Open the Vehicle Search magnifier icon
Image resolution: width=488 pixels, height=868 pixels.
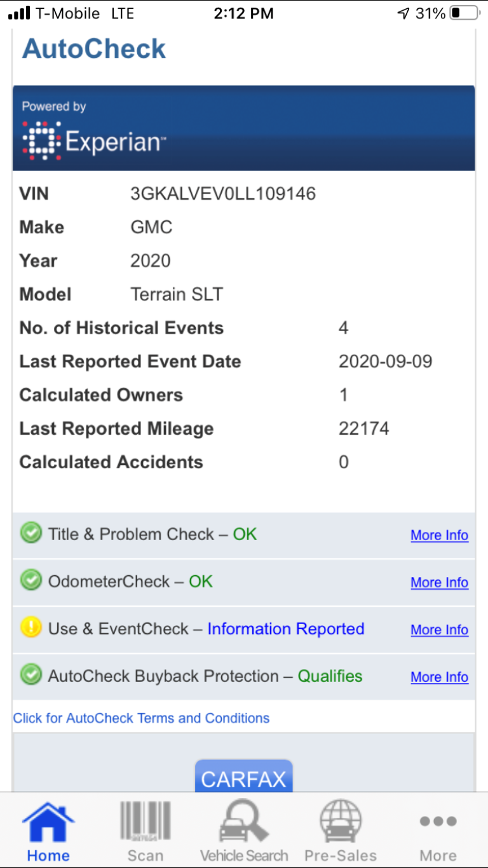(244, 822)
